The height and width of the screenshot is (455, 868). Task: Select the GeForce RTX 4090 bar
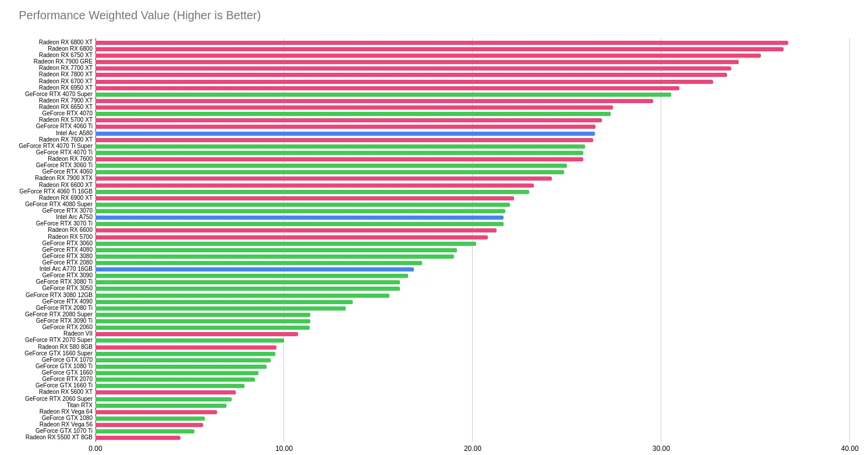[224, 302]
